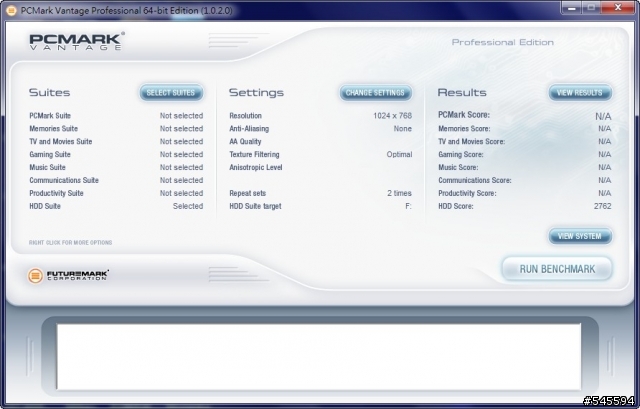Click the HDD Score label

click(x=456, y=206)
